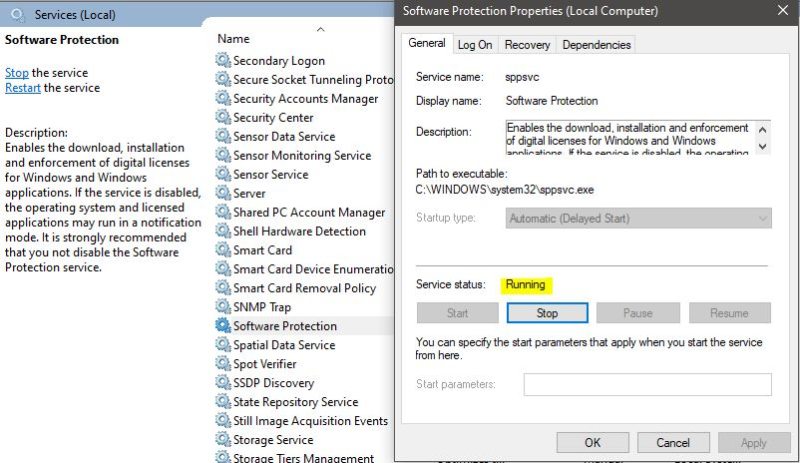Viewport: 800px width, 463px height.
Task: Switch to the General tab
Action: (427, 43)
